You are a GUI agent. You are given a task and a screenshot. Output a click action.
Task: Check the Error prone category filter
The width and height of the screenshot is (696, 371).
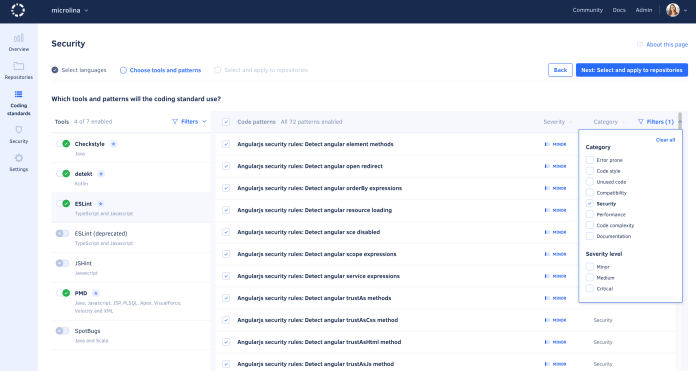[x=589, y=160]
